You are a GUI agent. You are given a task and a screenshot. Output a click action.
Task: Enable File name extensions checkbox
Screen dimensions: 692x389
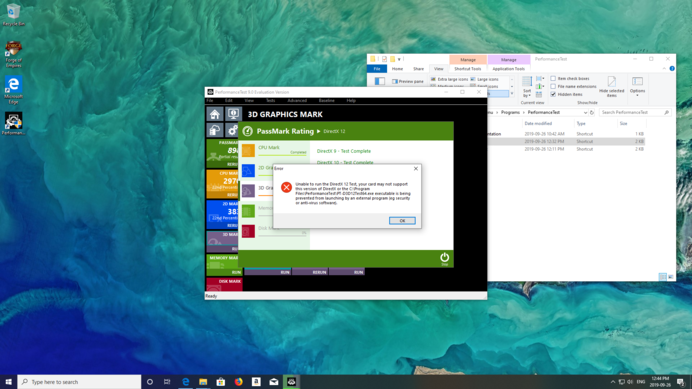click(553, 87)
